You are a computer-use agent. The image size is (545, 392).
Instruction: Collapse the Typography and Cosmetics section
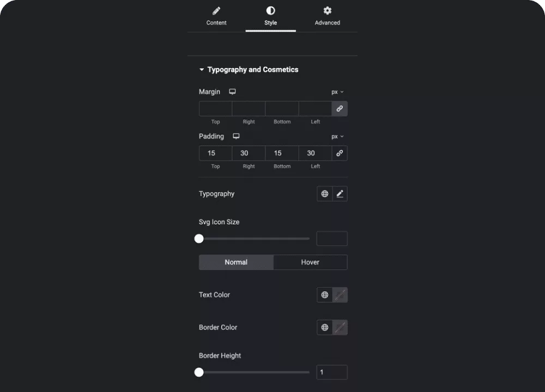click(x=249, y=70)
